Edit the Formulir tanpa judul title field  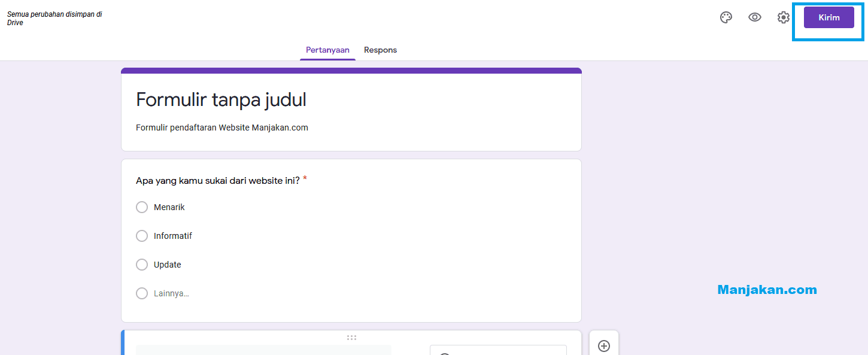pyautogui.click(x=220, y=99)
